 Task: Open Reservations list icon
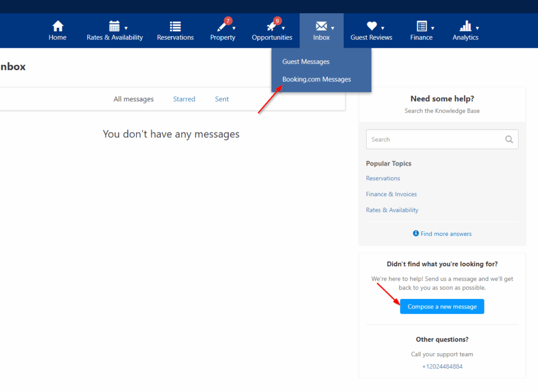coord(175,26)
